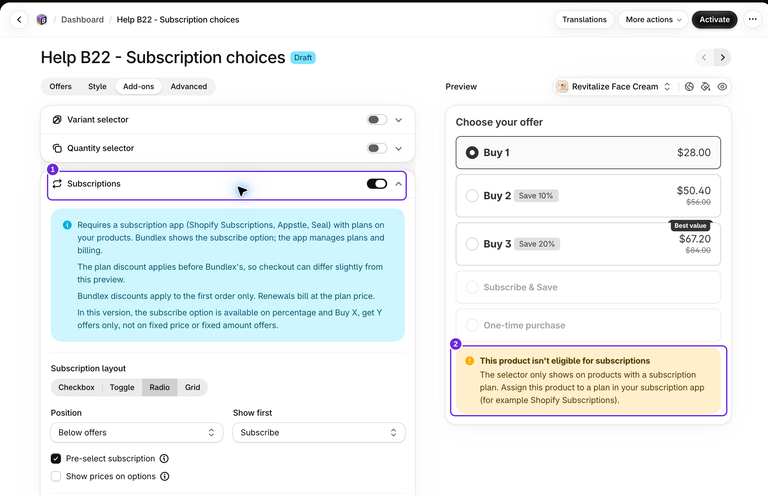
Task: Click the orange warning icon
Action: tap(469, 361)
